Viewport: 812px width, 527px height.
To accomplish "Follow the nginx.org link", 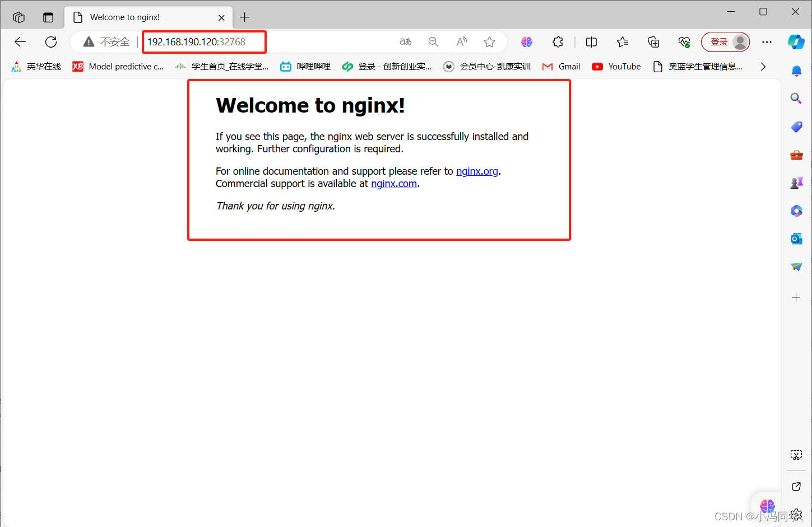I will [477, 171].
